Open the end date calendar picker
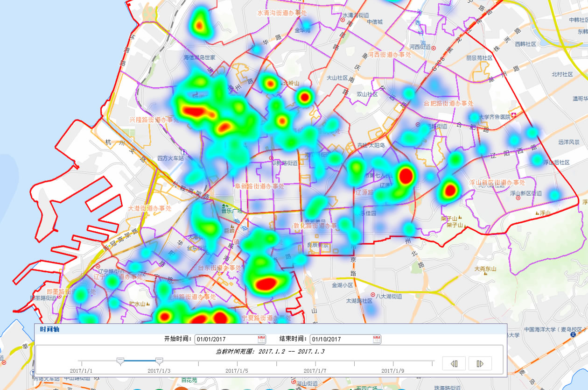Screen dimensions: 588x390 [377, 339]
